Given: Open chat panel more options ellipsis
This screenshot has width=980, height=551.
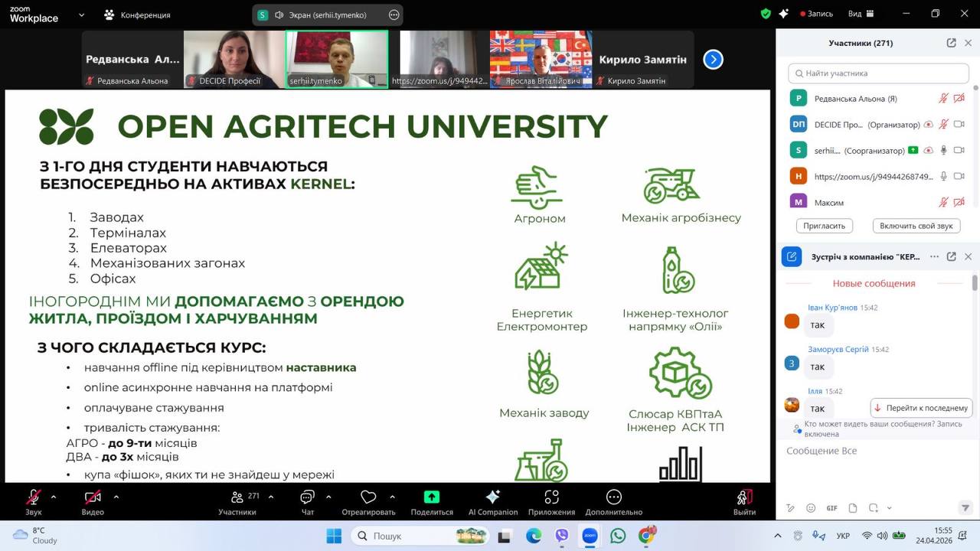Looking at the screenshot, I should [935, 257].
